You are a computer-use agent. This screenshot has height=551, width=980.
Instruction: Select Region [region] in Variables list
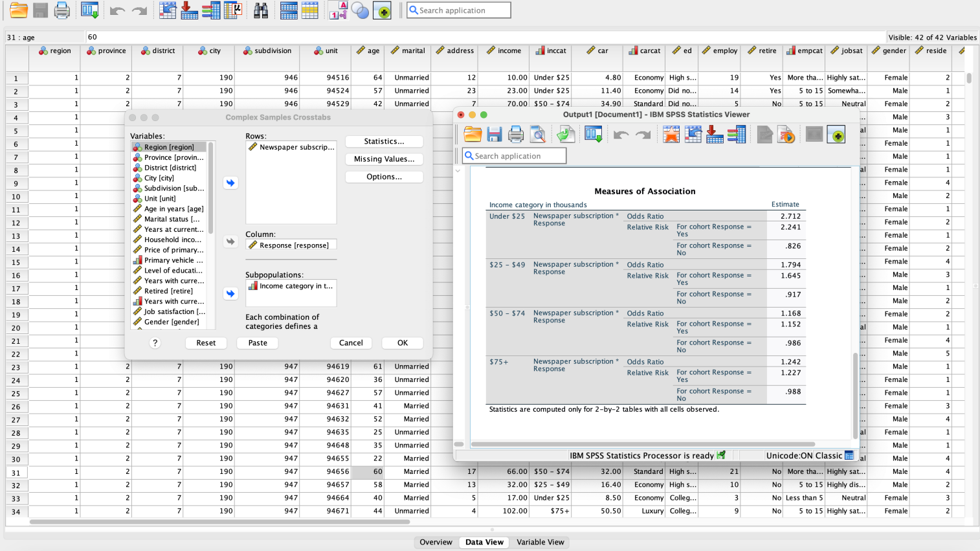[168, 147]
